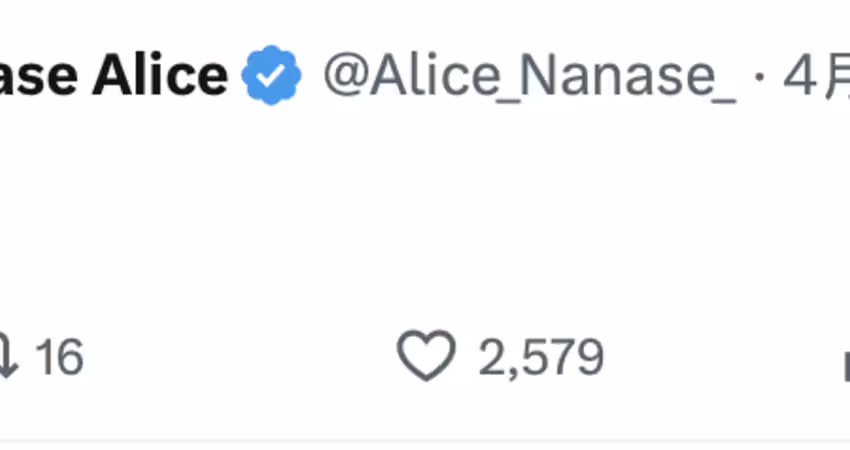
Task: Click the repost count 16
Action: 59,357
